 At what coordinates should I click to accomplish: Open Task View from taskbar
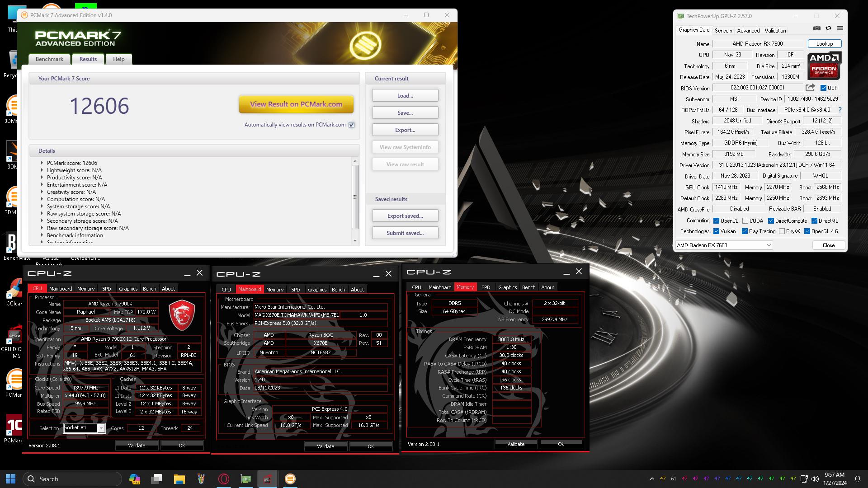156,479
